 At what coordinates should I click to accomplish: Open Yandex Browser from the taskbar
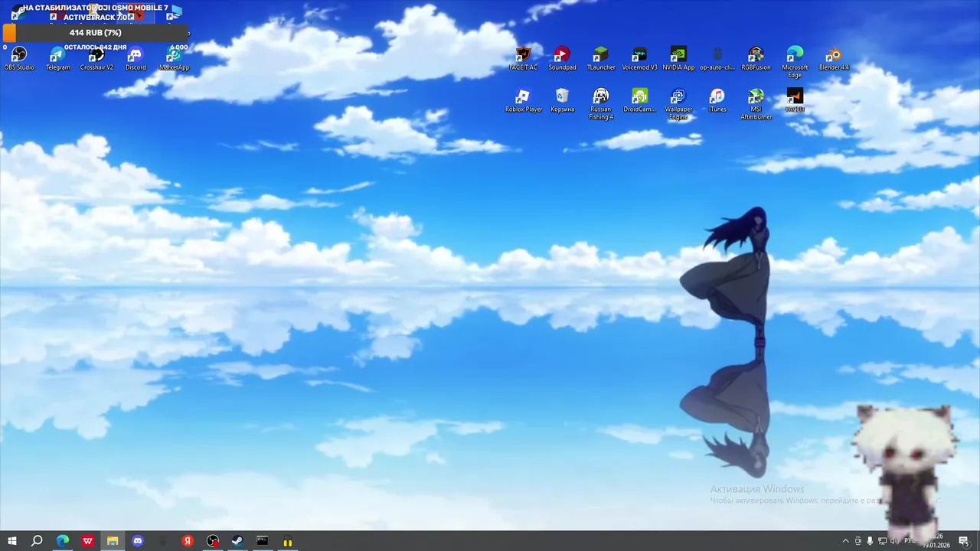tap(188, 541)
